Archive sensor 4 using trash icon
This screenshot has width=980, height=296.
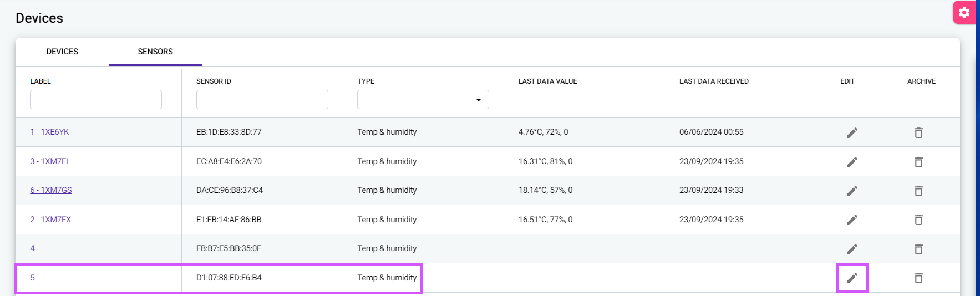tap(918, 249)
